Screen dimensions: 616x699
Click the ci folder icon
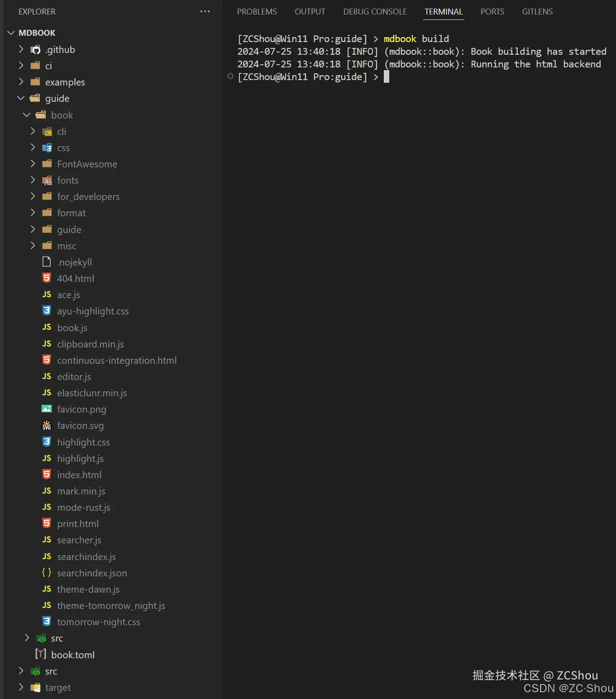tap(35, 66)
